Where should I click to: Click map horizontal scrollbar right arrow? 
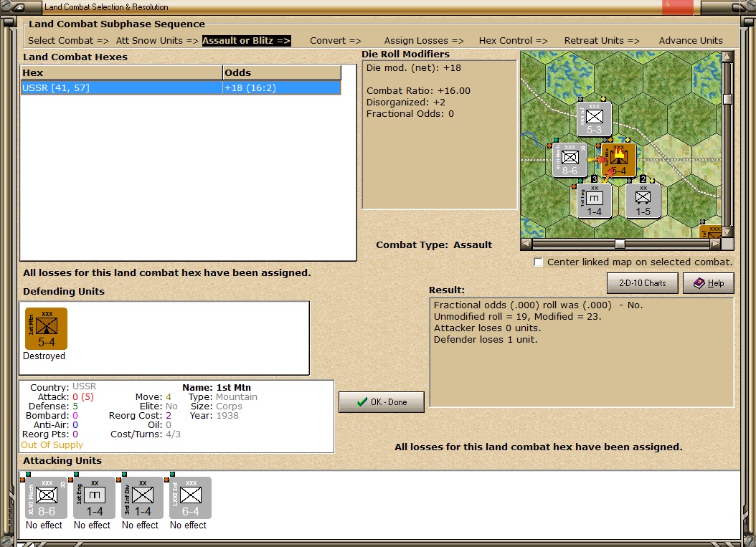[x=716, y=244]
